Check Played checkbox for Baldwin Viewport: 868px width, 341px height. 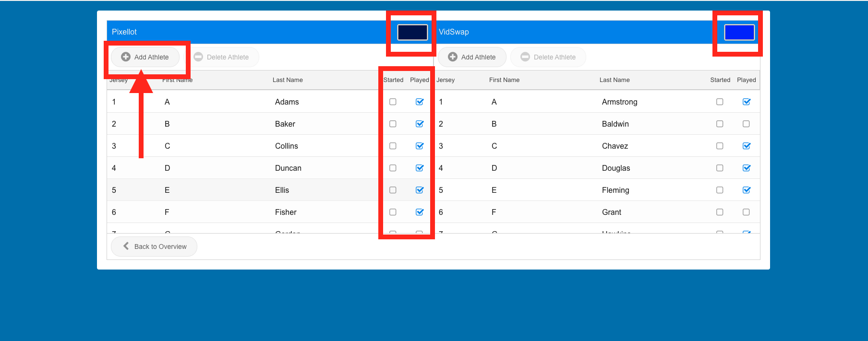(746, 124)
